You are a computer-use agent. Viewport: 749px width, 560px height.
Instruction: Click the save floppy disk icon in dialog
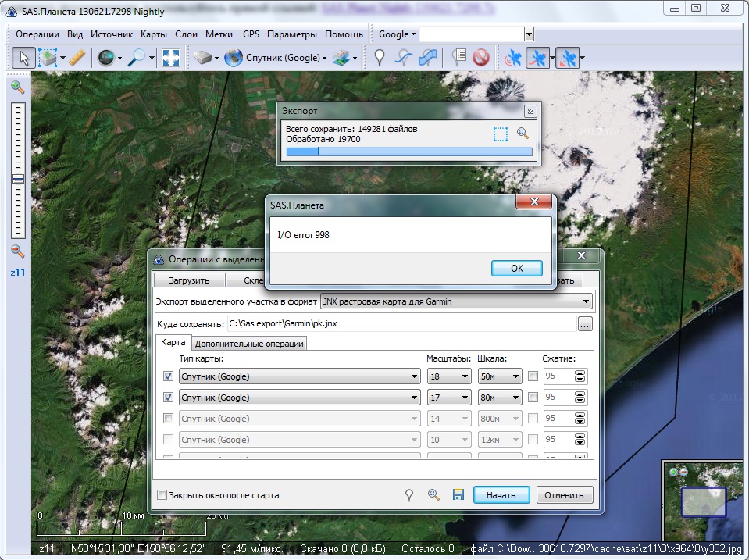point(458,494)
